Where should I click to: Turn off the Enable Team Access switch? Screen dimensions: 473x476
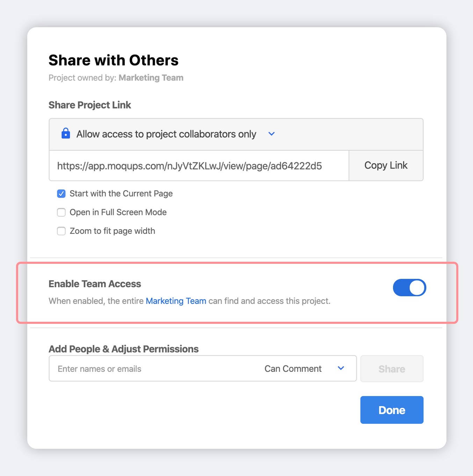pyautogui.click(x=409, y=288)
